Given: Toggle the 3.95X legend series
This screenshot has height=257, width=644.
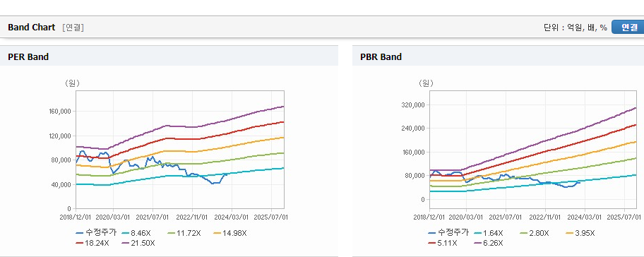Looking at the screenshot, I should pyautogui.click(x=580, y=233).
